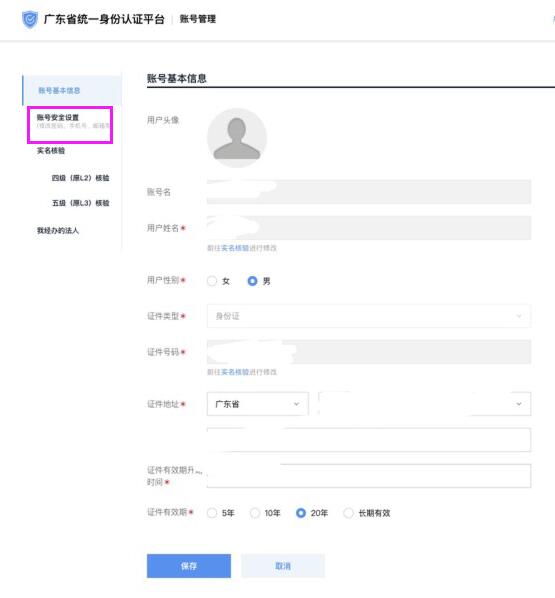
Task: Choose the 10年 validity radio button
Action: pos(255,513)
